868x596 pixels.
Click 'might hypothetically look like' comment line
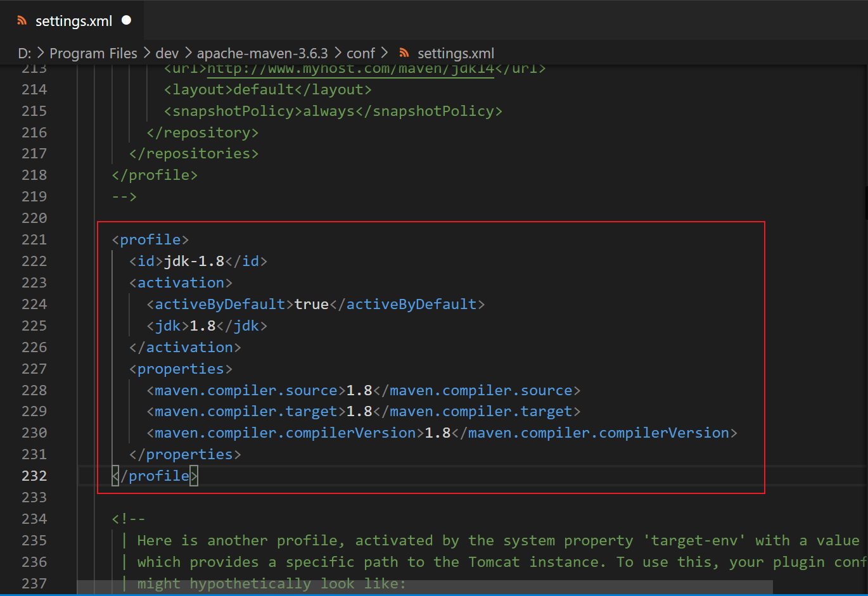pos(272,583)
